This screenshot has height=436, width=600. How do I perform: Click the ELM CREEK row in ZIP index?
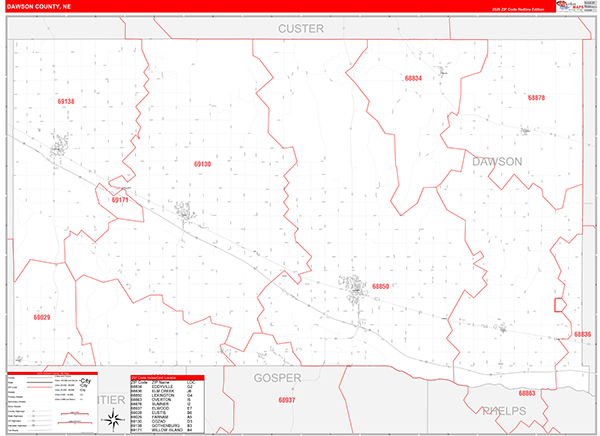(x=167, y=391)
